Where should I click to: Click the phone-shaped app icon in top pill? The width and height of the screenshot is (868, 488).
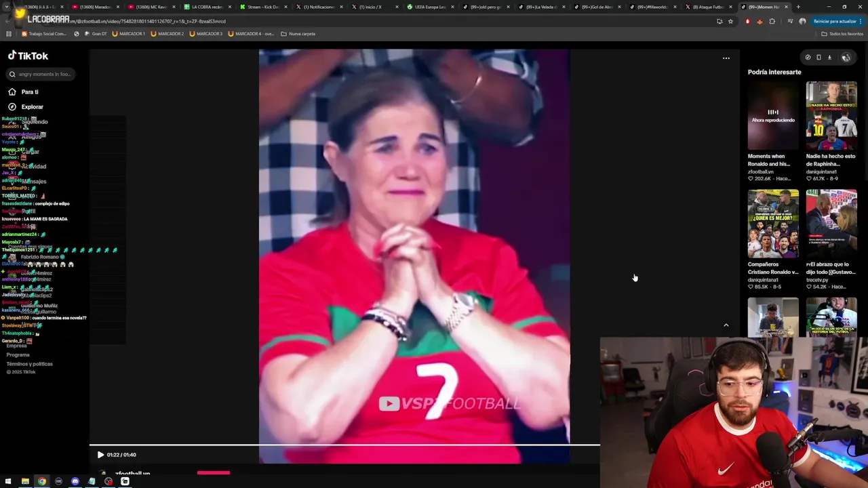(x=818, y=58)
